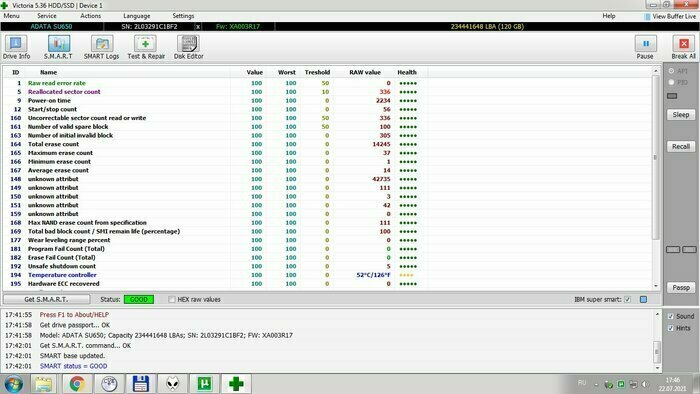Click the Sleep button

coord(681,115)
